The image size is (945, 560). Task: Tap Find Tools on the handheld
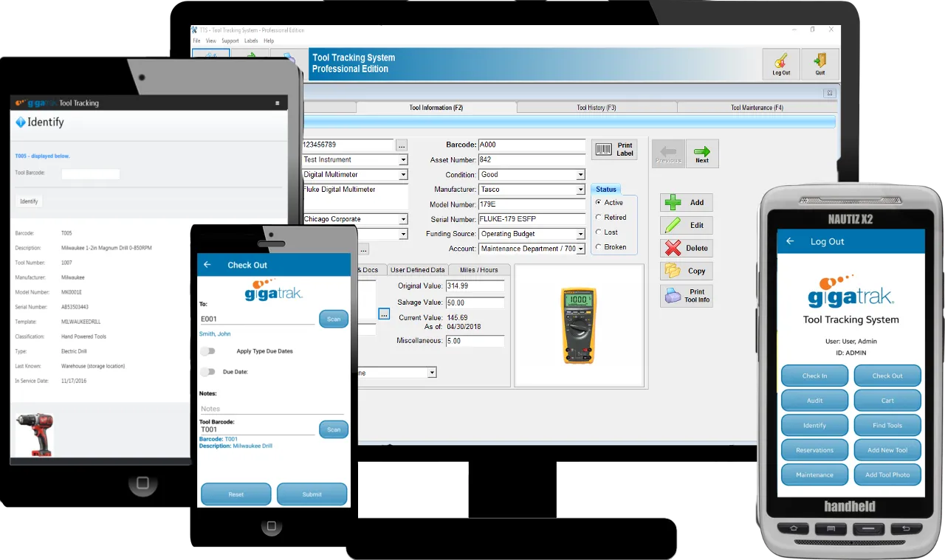click(887, 425)
